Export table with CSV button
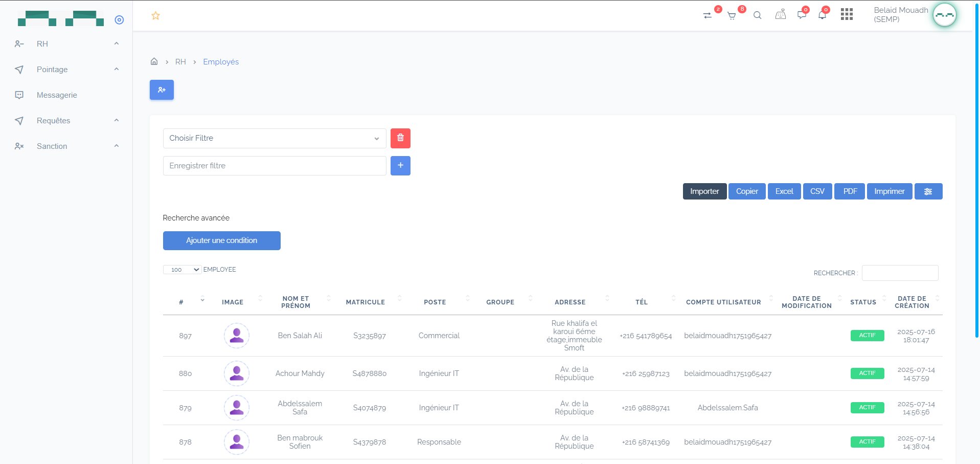Image resolution: width=980 pixels, height=464 pixels. click(x=817, y=191)
